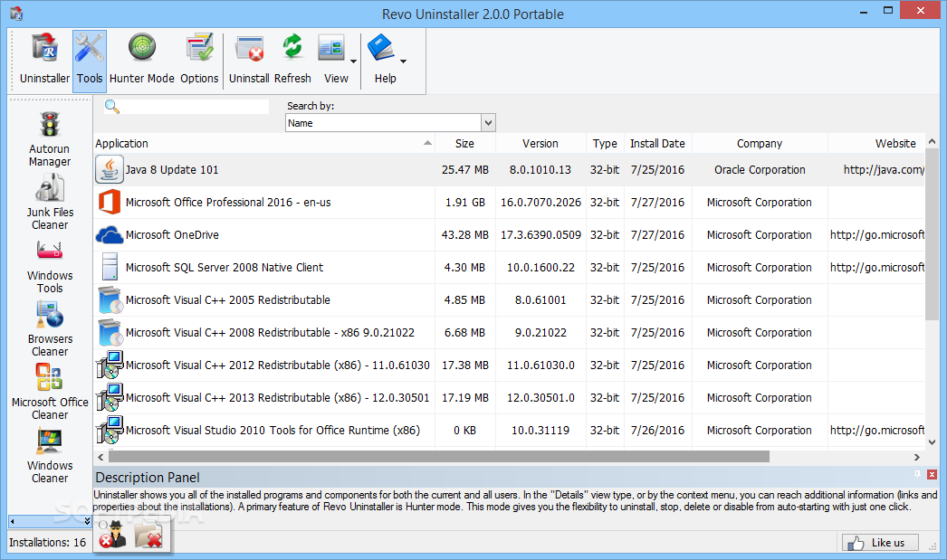This screenshot has width=947, height=560.
Task: Sort by Size column header
Action: tap(464, 144)
